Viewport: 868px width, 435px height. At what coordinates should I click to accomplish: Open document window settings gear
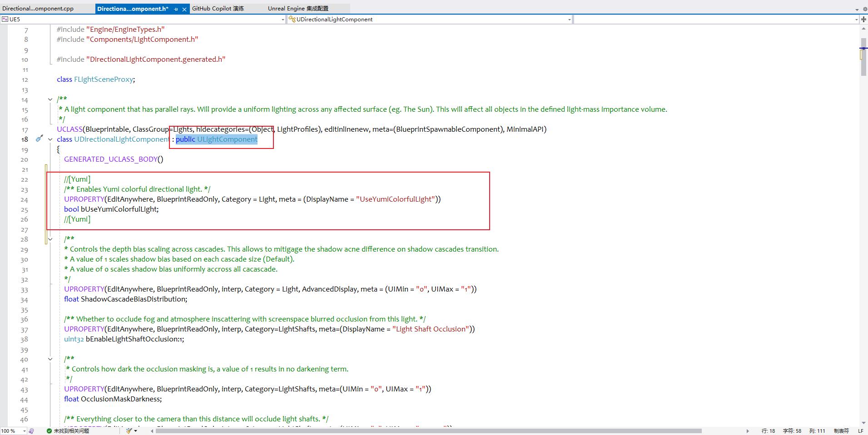pyautogui.click(x=864, y=9)
